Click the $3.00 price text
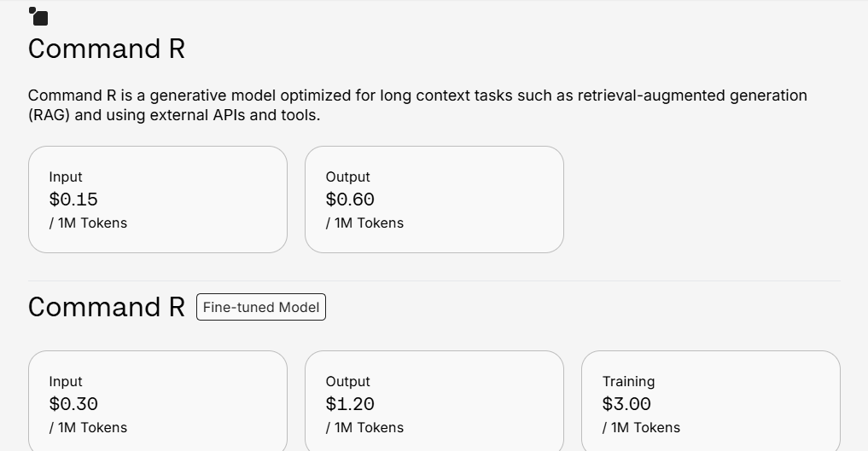Image resolution: width=868 pixels, height=451 pixels. click(626, 404)
